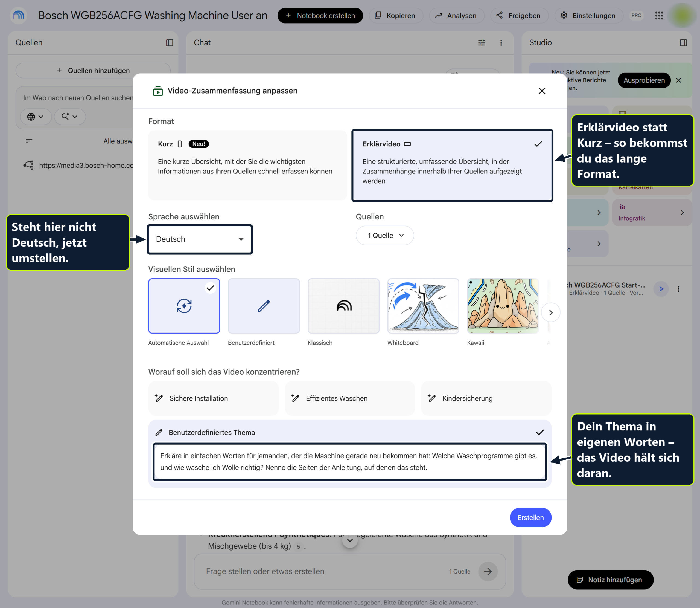Image resolution: width=700 pixels, height=608 pixels.
Task: Click the 'Im Web nach neuen Quellen suchen' field
Action: 78,98
